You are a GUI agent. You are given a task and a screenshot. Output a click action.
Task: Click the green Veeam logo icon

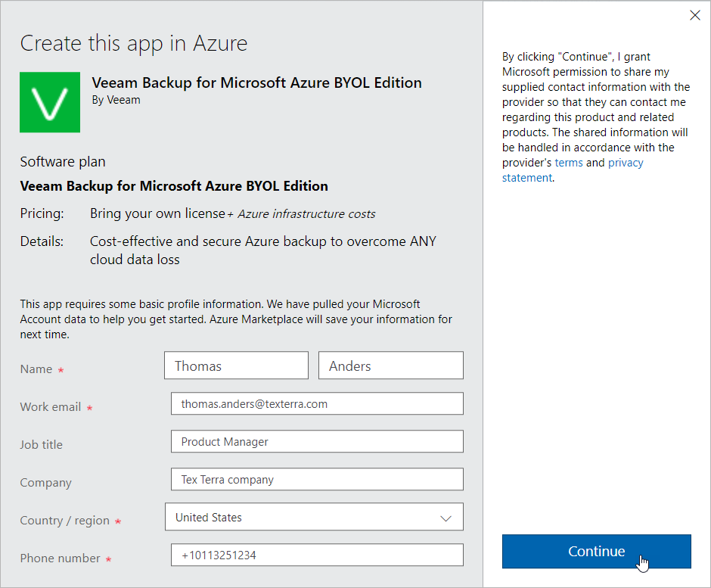pos(50,102)
